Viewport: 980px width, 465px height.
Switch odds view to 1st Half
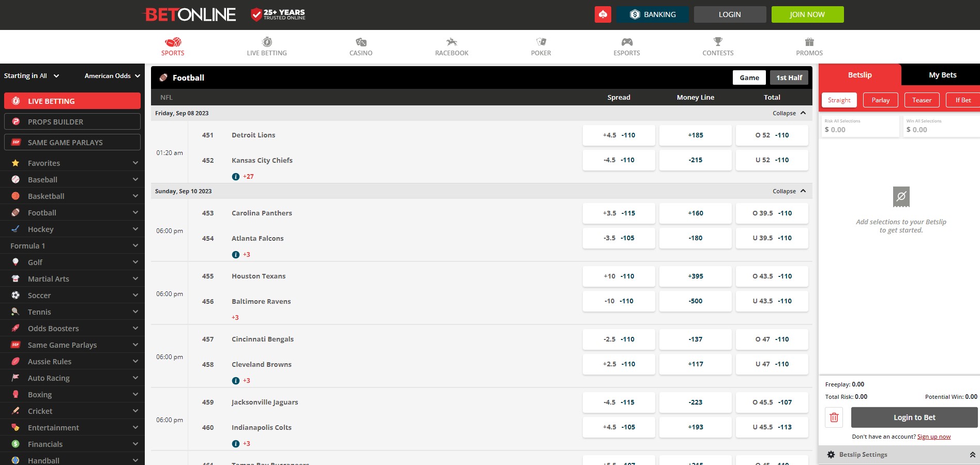pyautogui.click(x=789, y=78)
